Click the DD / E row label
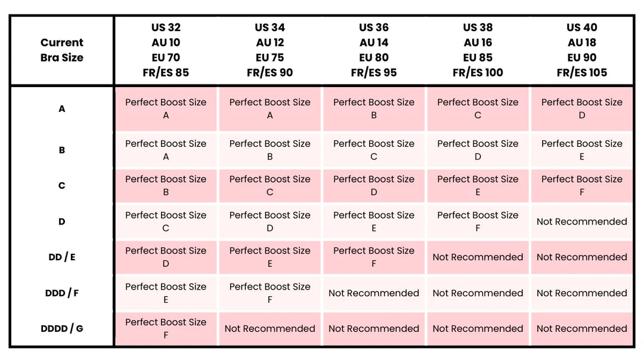The height and width of the screenshot is (363, 644). click(62, 257)
